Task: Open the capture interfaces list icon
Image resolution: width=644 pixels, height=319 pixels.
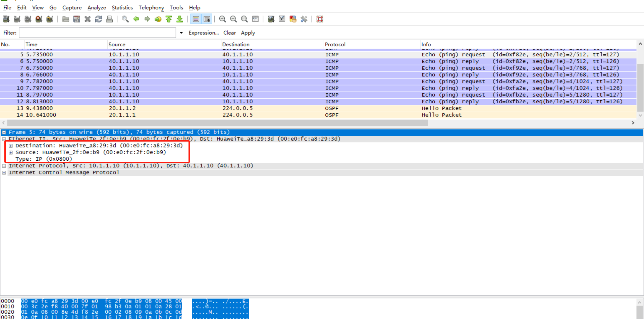Action: (x=6, y=19)
